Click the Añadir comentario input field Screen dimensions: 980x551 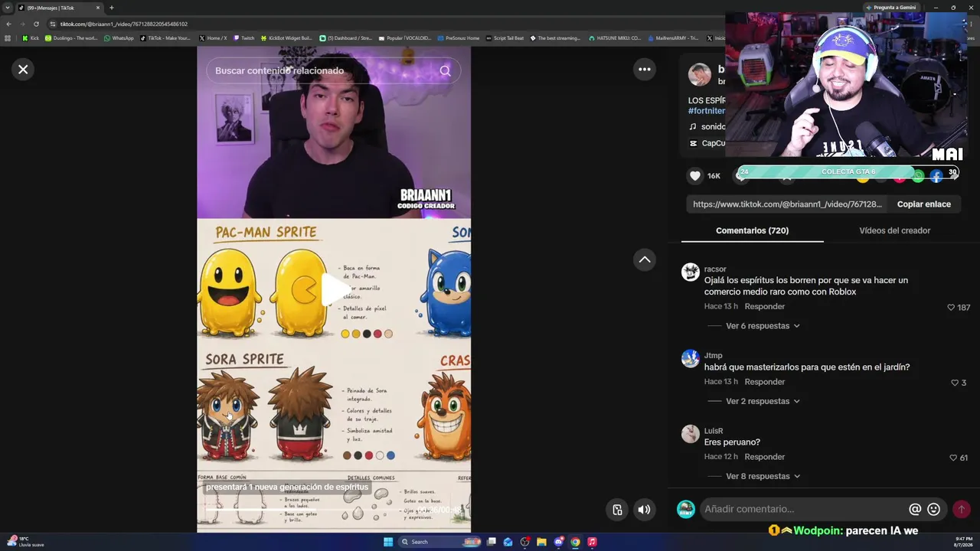(x=804, y=509)
